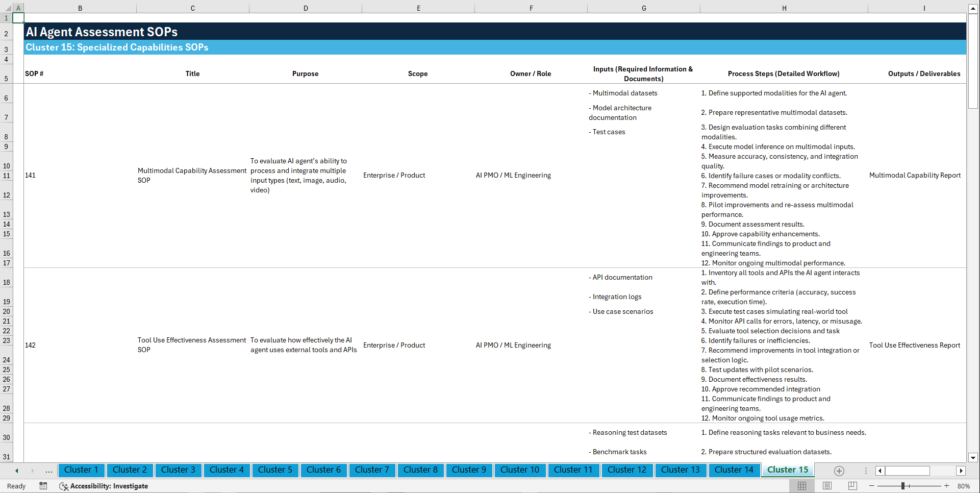Viewport: 980px width, 493px height.
Task: Open the sheet list via the ellipsis
Action: click(48, 471)
